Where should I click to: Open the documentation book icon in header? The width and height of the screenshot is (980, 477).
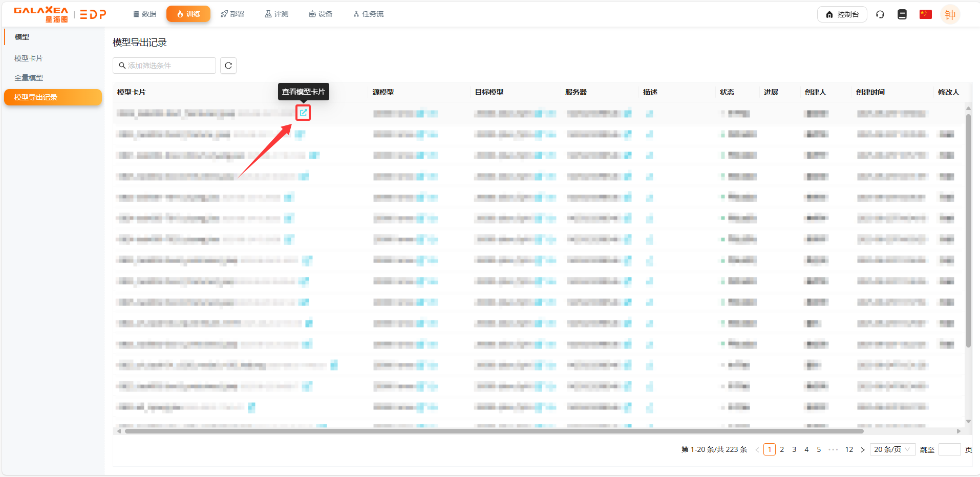[x=902, y=14]
